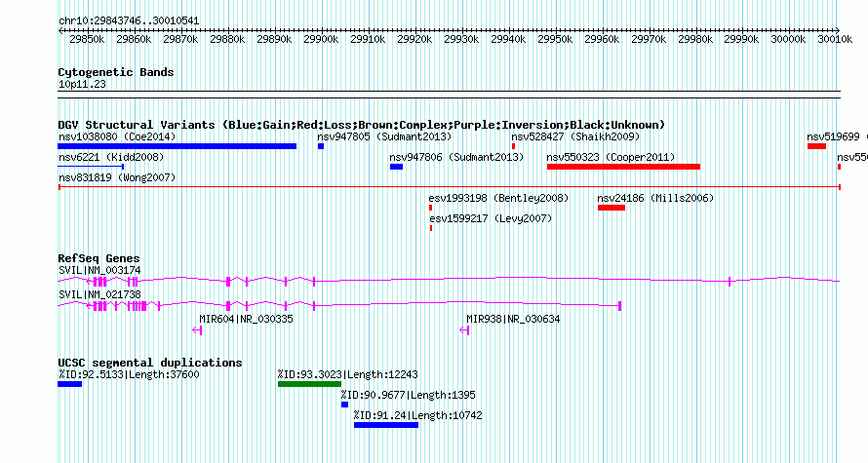Click the %ID:92.5133|Length:37600 label
868x463 pixels.
coord(129,374)
